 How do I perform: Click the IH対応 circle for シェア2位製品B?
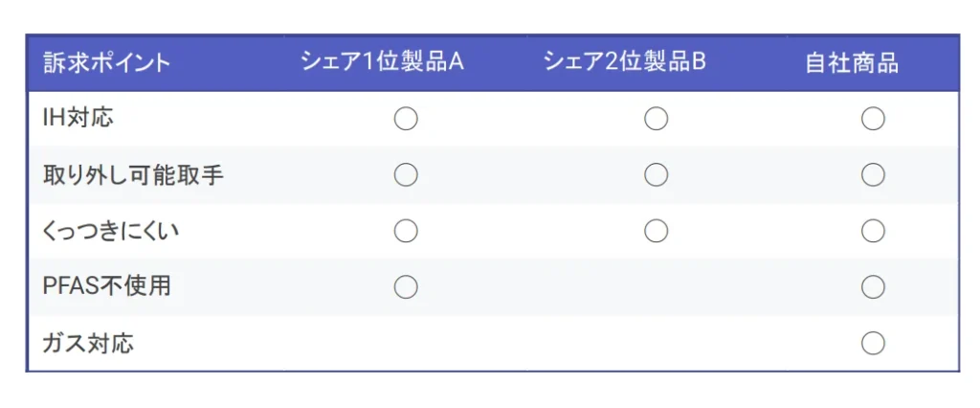pyautogui.click(x=656, y=119)
